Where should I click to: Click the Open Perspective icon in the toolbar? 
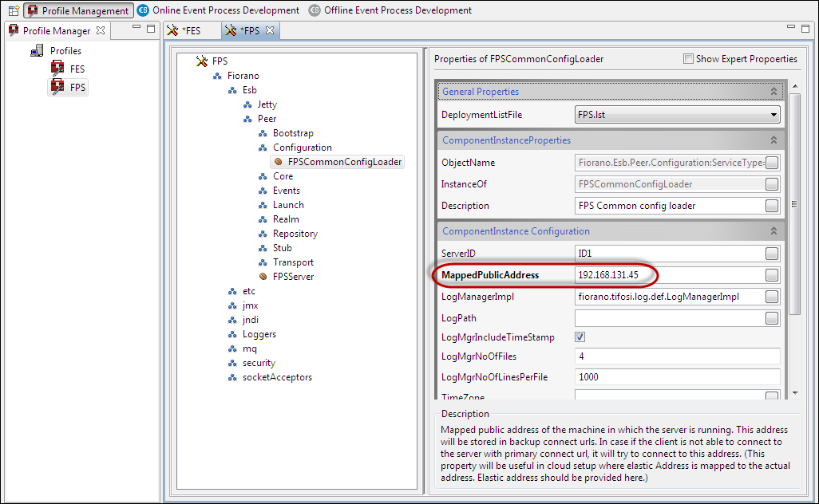pos(13,10)
